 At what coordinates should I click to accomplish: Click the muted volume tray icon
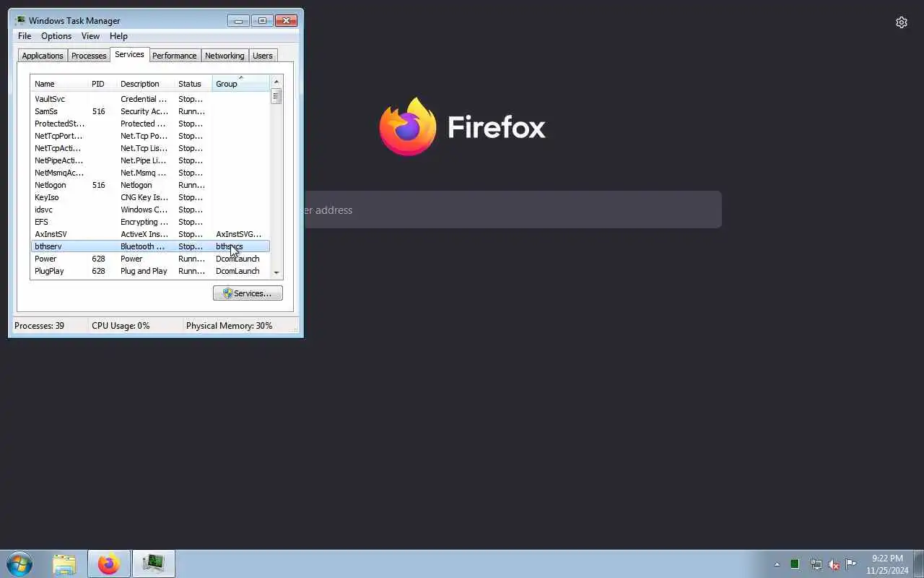tap(833, 564)
